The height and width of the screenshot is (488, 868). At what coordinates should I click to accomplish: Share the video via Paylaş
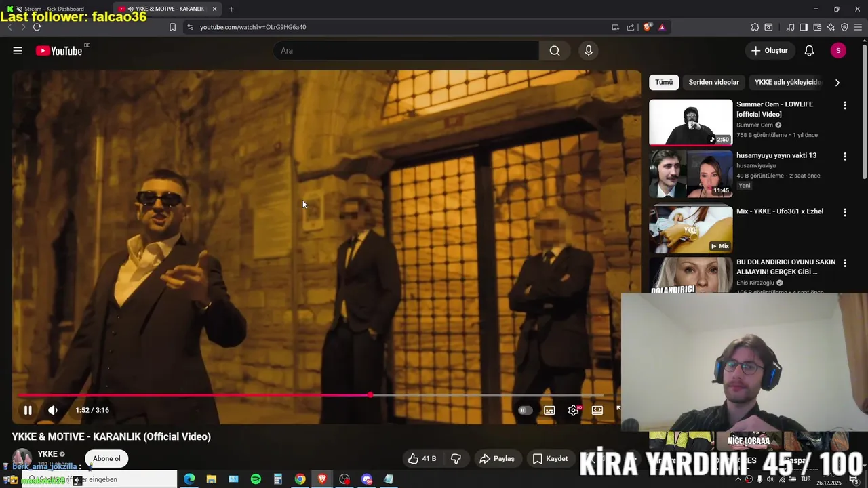497,459
